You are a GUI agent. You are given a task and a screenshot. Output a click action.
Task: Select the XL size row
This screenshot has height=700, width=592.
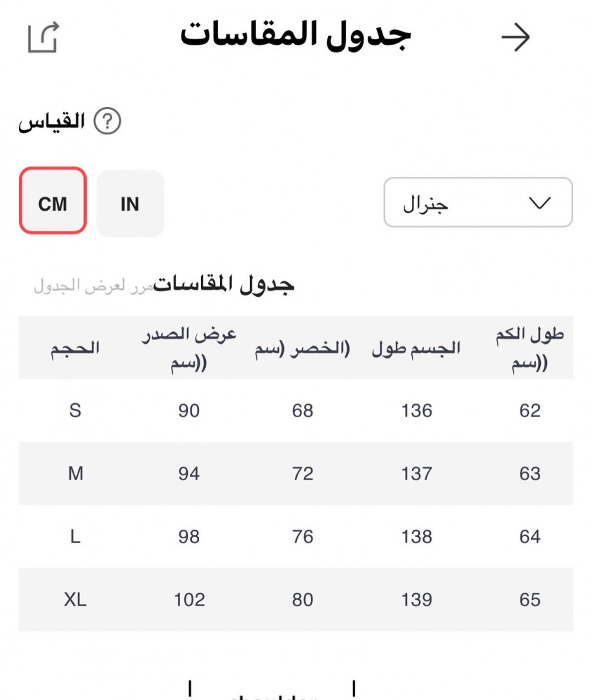pyautogui.click(x=76, y=600)
